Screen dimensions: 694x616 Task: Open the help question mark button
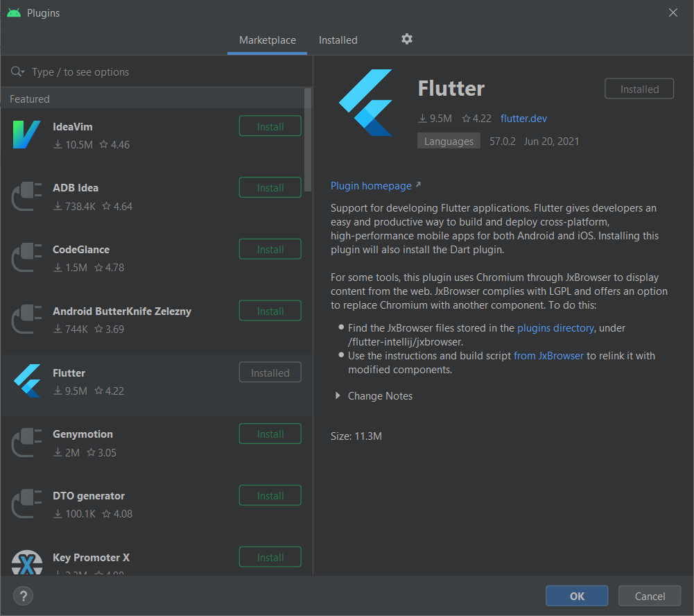coord(24,596)
